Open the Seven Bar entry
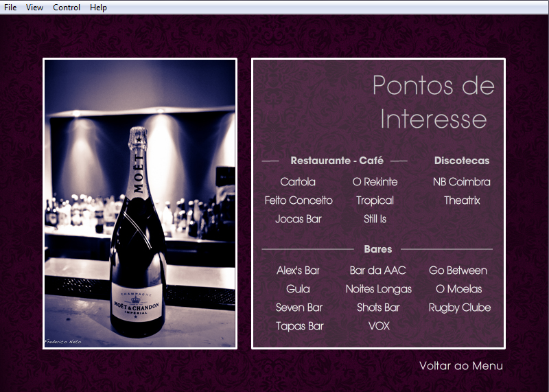The height and width of the screenshot is (392, 549). 299,308
